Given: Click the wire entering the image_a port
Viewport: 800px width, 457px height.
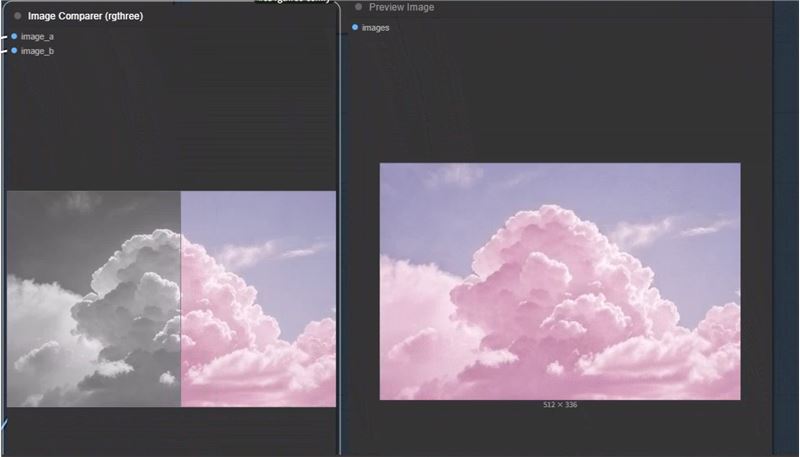Looking at the screenshot, I should click(4, 38).
